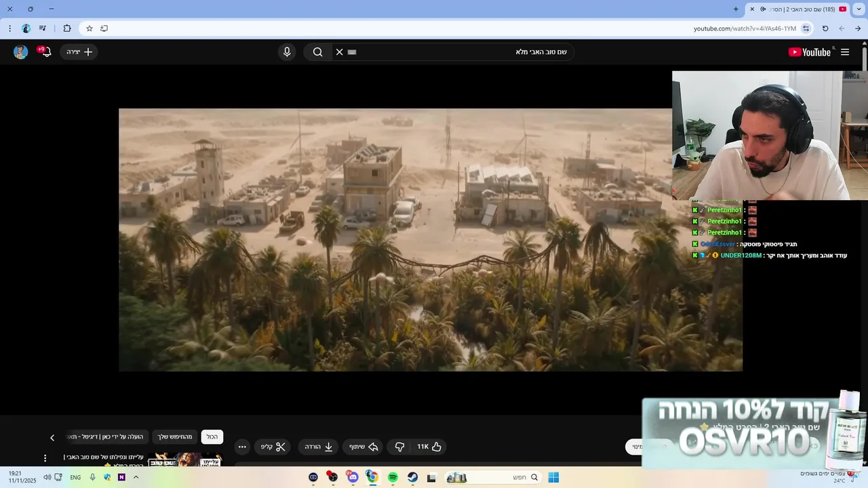868x488 pixels.
Task: Open options menu for suggested video
Action: point(45,459)
